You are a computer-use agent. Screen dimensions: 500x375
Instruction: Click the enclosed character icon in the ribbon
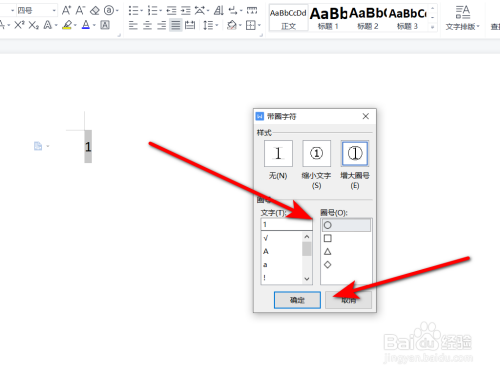109,11
